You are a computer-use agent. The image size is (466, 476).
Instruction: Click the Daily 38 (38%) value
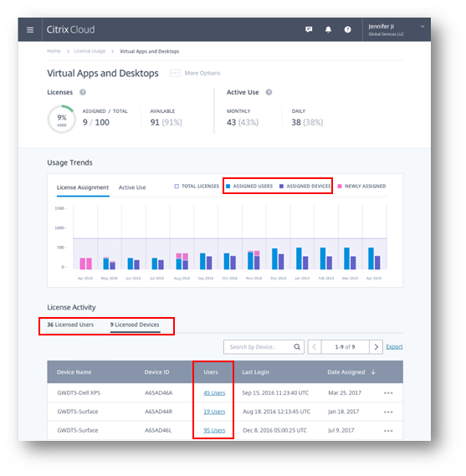(x=307, y=122)
